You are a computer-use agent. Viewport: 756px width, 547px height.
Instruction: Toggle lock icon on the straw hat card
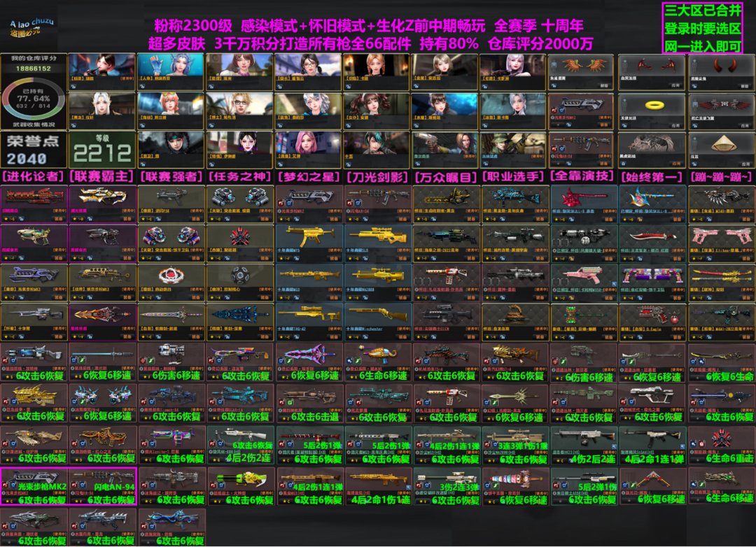693,164
